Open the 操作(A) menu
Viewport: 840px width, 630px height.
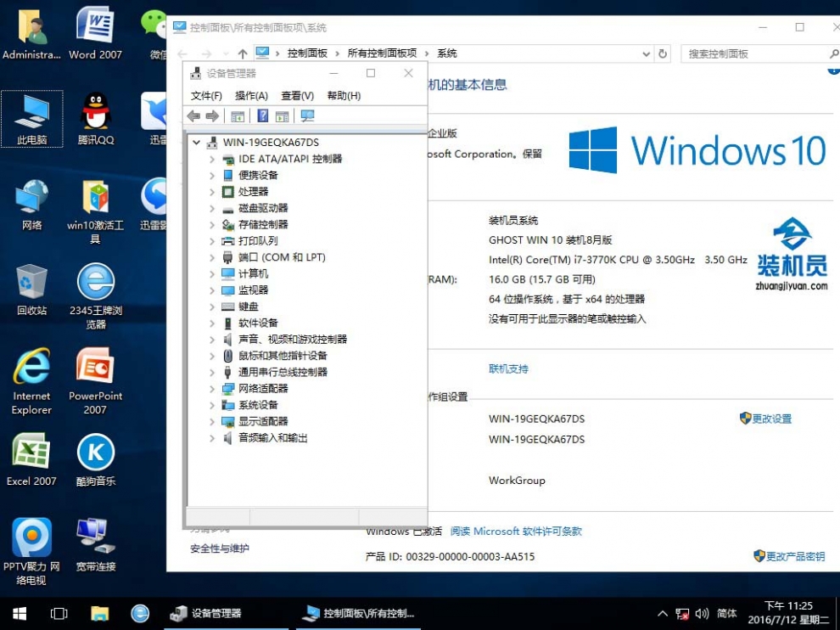pyautogui.click(x=251, y=96)
